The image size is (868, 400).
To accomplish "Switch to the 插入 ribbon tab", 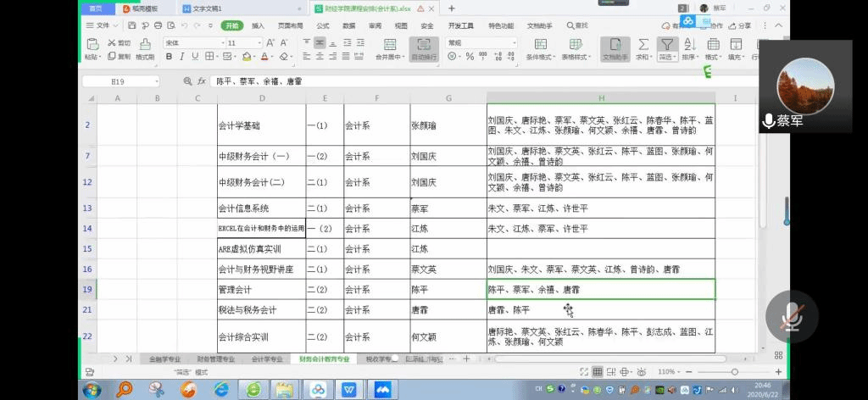I will [x=258, y=25].
